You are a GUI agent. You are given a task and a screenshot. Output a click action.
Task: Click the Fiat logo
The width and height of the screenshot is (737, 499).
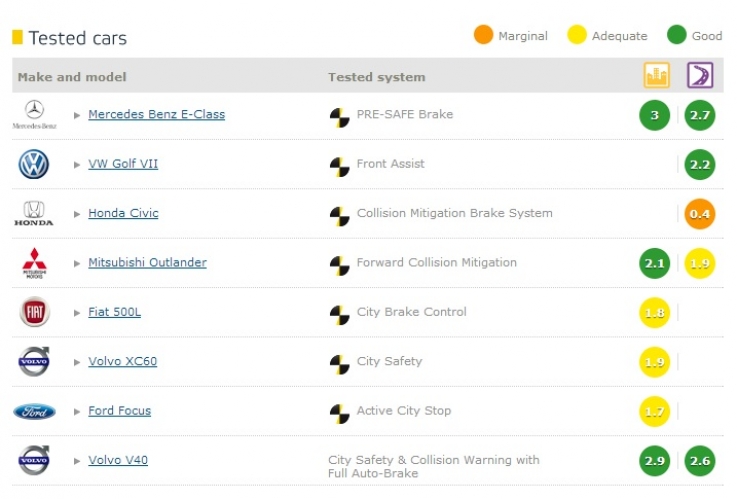(x=34, y=312)
